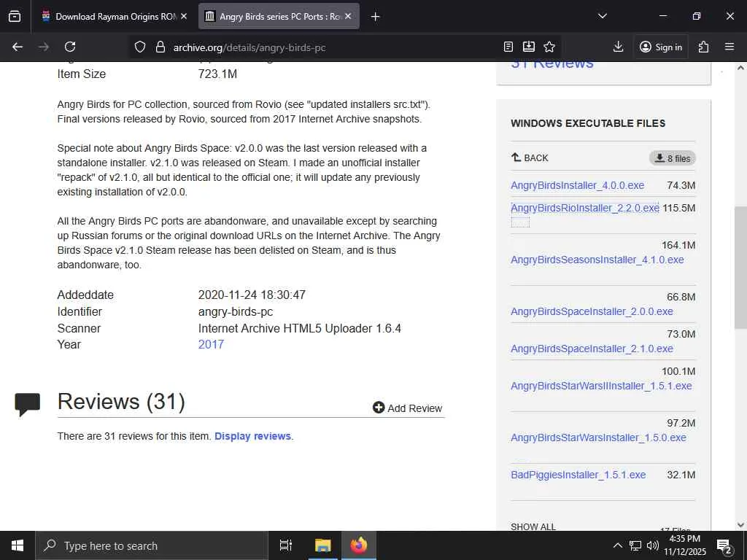Download AngryBirdsSpaceInstaller_2.0.0.exe

coord(592,311)
